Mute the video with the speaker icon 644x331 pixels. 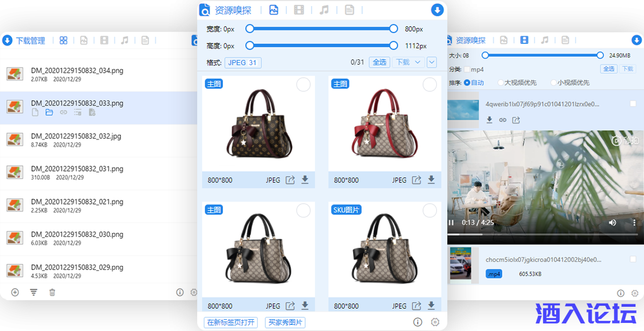pos(612,223)
